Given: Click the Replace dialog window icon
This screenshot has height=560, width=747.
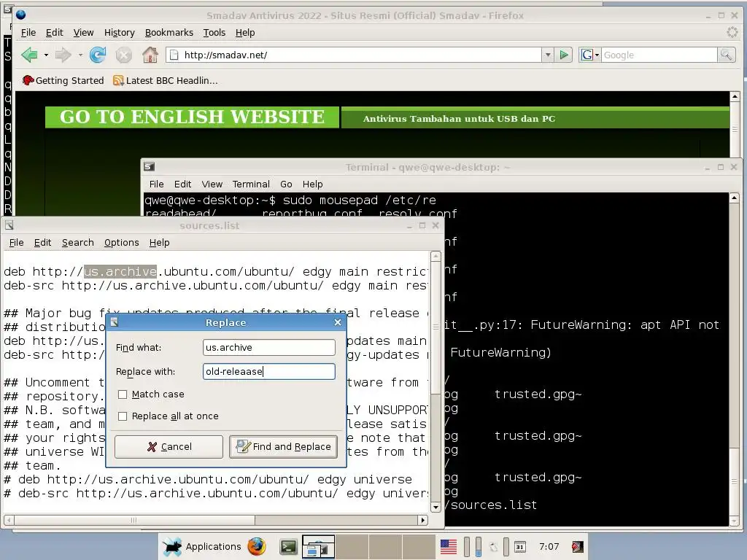Looking at the screenshot, I should click(115, 322).
